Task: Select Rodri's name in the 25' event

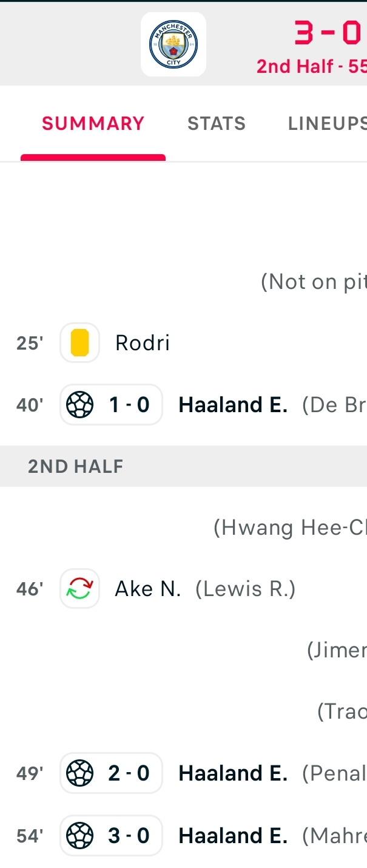Action: click(143, 343)
